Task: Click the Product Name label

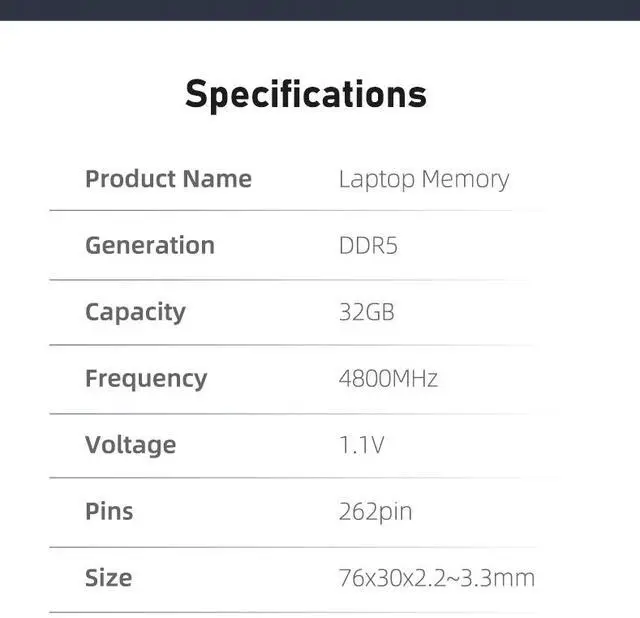Action: pos(168,179)
